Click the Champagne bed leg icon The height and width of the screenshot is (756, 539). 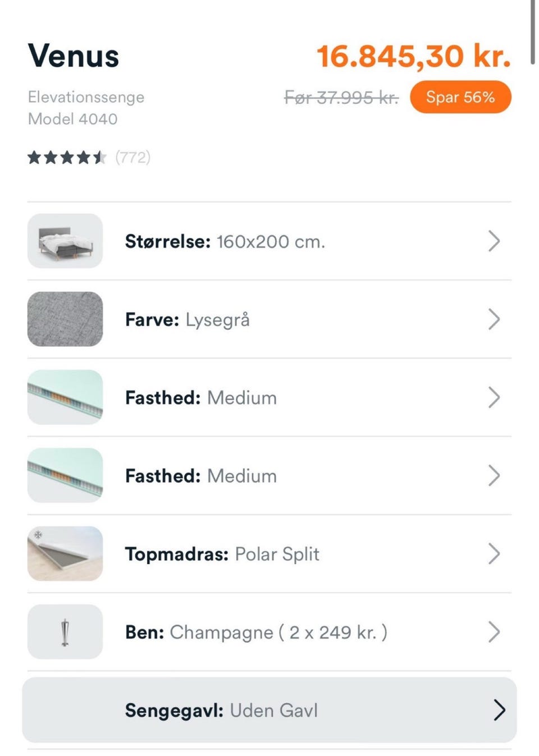point(65,632)
